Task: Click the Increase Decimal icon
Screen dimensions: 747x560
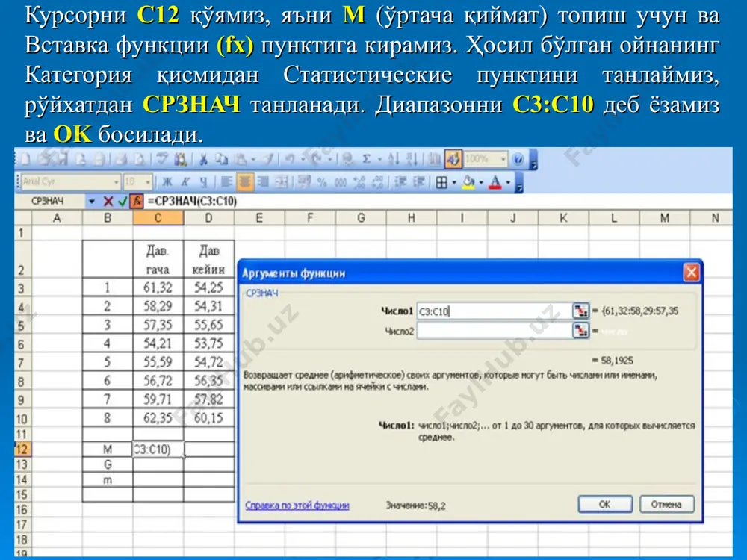Action: [359, 181]
